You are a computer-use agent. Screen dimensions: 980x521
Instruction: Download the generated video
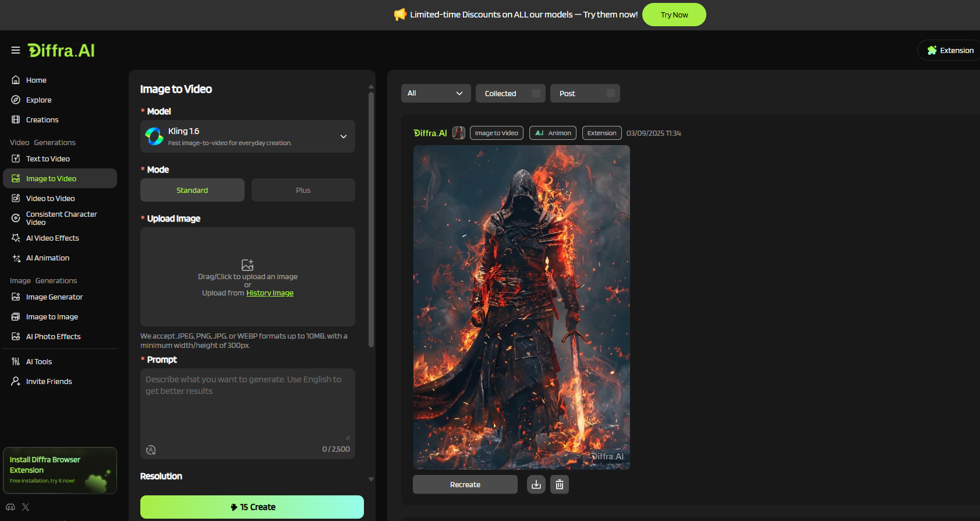(x=536, y=484)
